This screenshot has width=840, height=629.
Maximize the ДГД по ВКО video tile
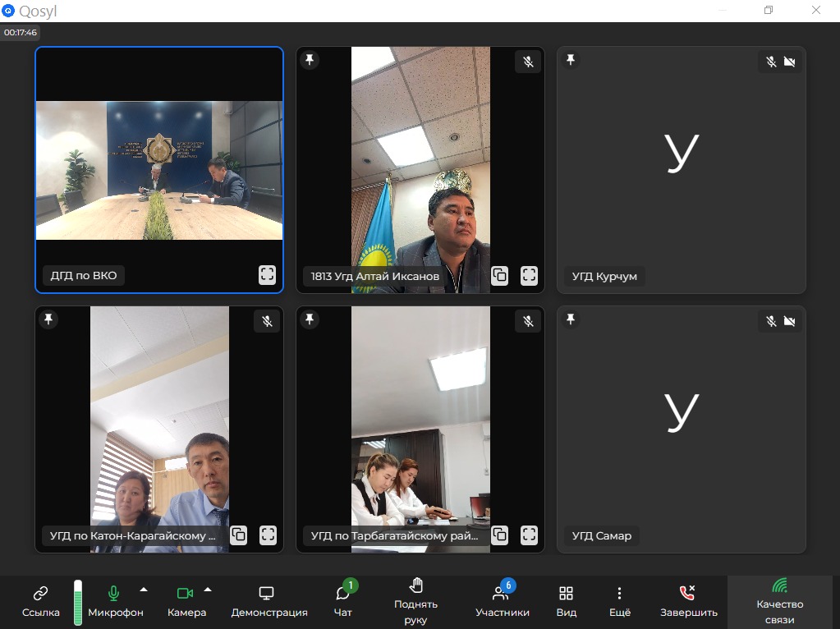(x=268, y=275)
